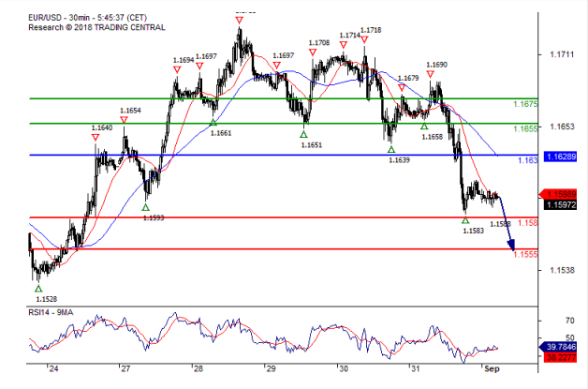
Task: Select the red triangle marker below 1.1654
Action: (x=125, y=120)
